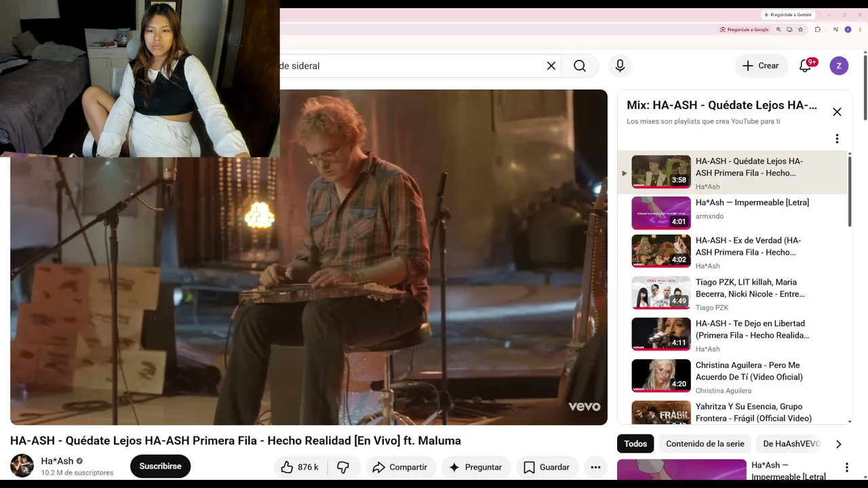The image size is (868, 488).
Task: Play HA-ASH Ex de Verdad from the mix
Action: pyautogui.click(x=732, y=251)
